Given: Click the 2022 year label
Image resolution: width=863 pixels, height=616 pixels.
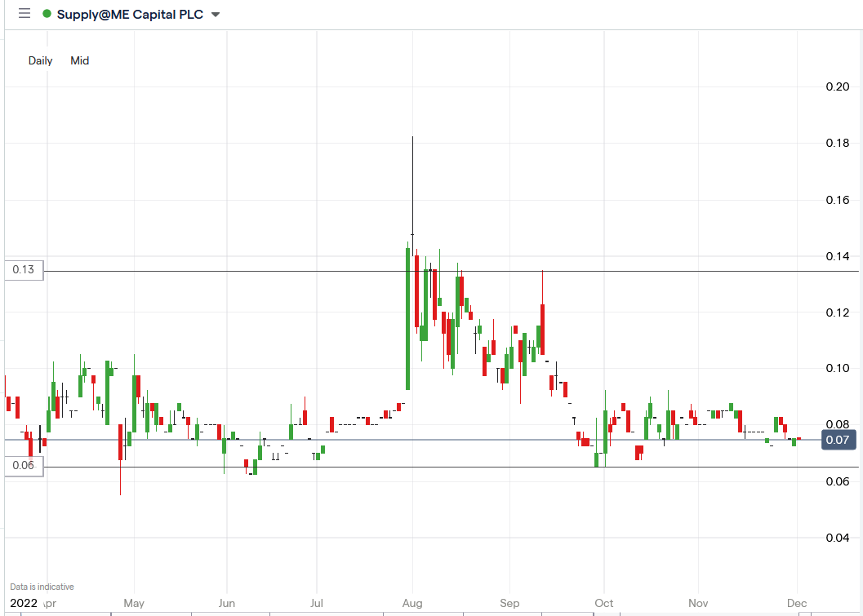Looking at the screenshot, I should click(24, 603).
